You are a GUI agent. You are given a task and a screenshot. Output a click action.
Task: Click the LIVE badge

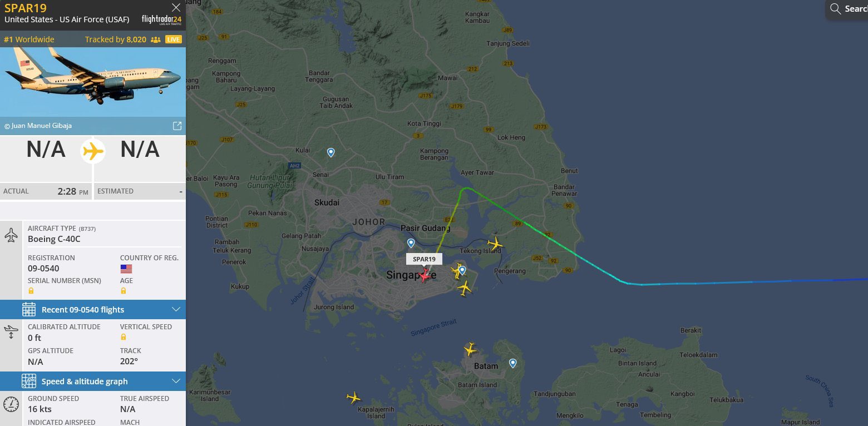174,39
